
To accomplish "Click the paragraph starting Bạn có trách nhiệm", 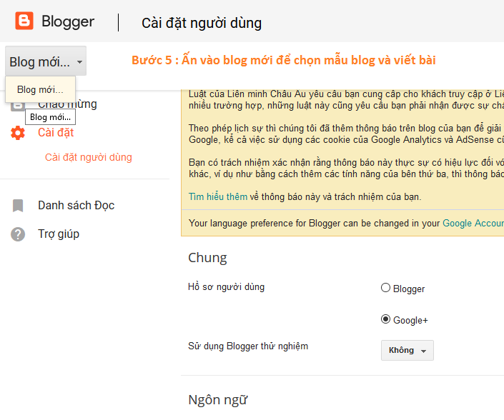I will coord(346,169).
